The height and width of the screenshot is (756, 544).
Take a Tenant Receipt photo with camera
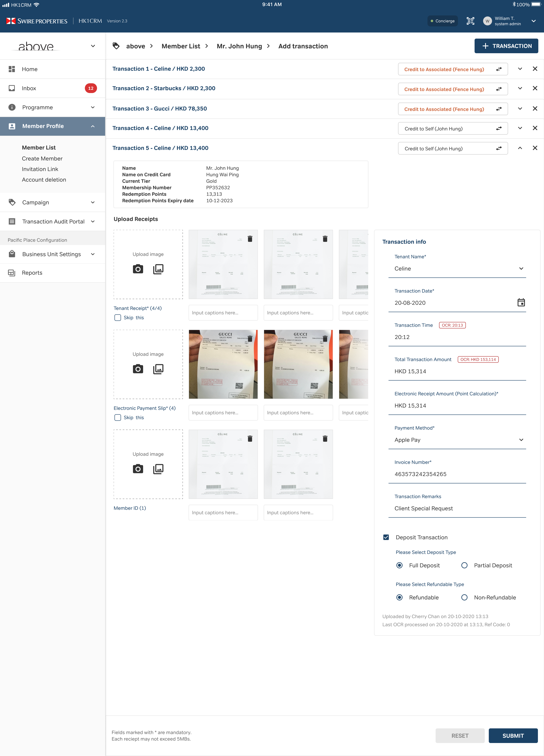tap(138, 269)
